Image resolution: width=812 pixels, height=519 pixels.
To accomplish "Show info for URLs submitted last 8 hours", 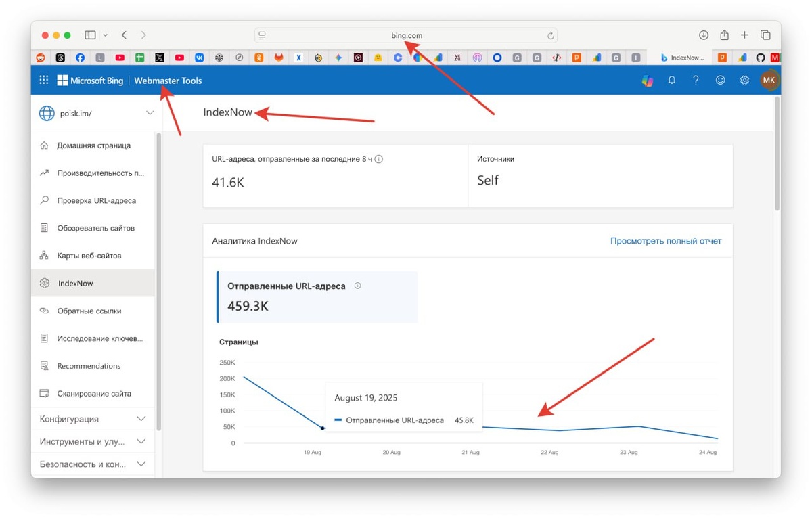I will tap(379, 160).
